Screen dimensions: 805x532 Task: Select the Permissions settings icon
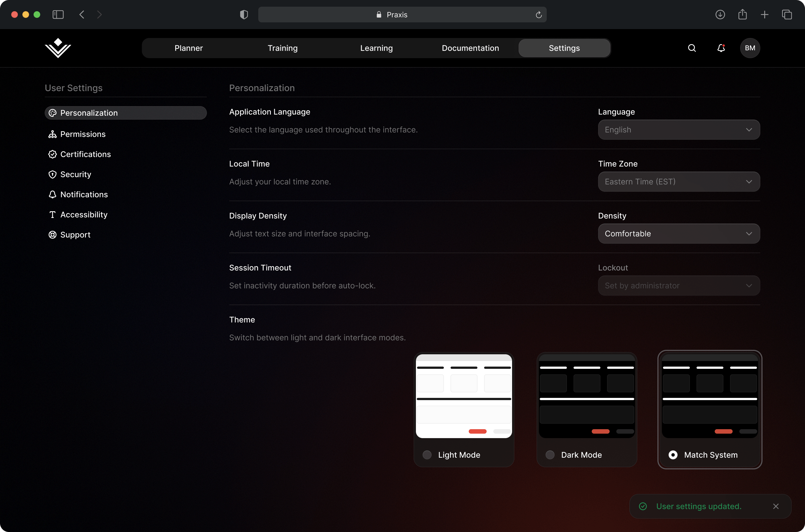53,134
